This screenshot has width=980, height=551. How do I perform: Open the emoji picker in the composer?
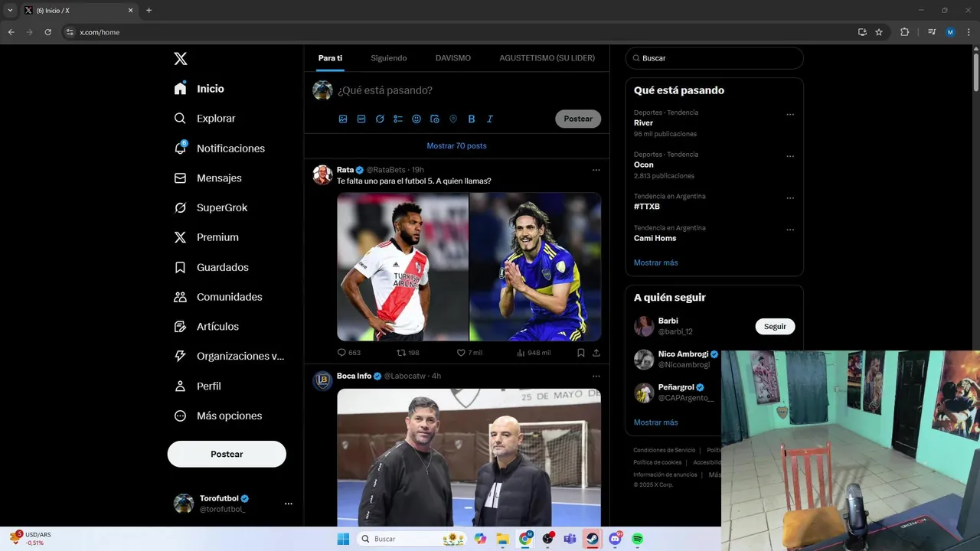click(416, 119)
